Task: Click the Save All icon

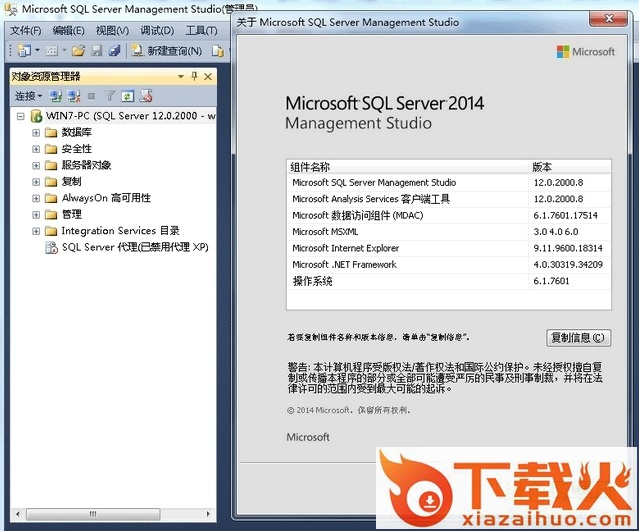Action: point(115,51)
